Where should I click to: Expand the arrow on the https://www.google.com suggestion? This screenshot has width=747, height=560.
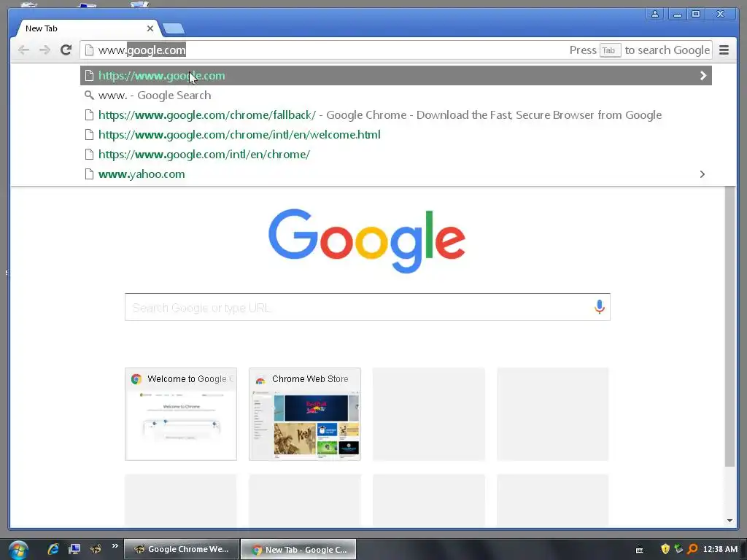[703, 76]
